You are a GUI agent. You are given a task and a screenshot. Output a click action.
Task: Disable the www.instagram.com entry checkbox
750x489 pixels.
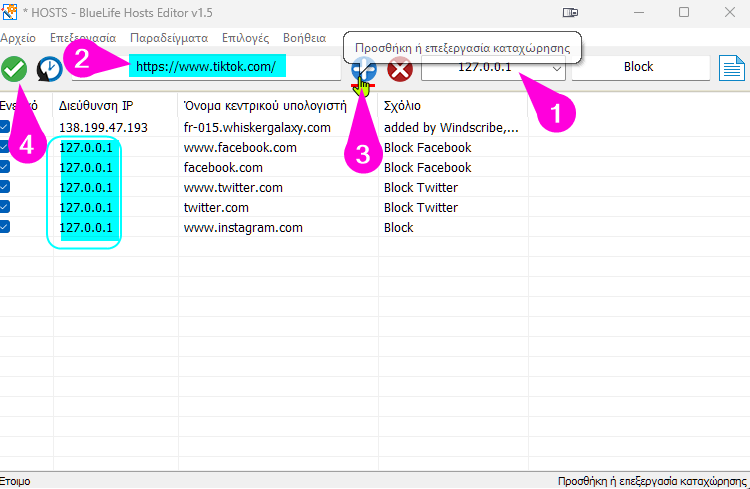[x=5, y=226]
